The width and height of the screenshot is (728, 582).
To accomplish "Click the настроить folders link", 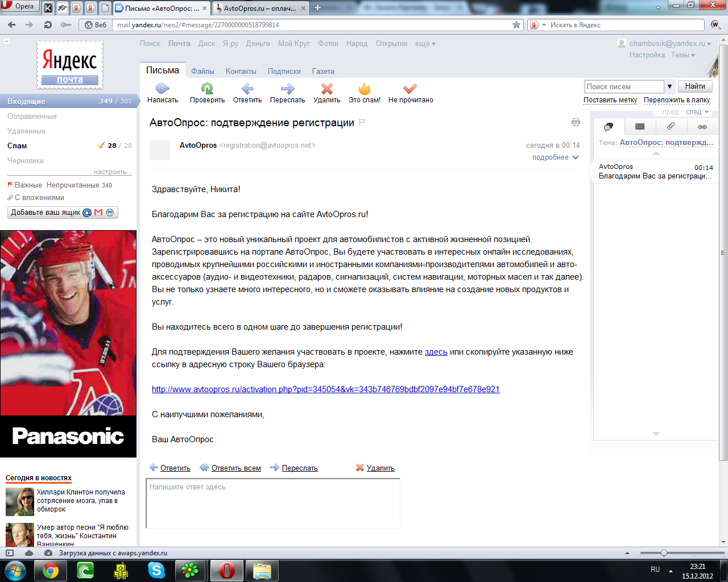I will coord(113,172).
